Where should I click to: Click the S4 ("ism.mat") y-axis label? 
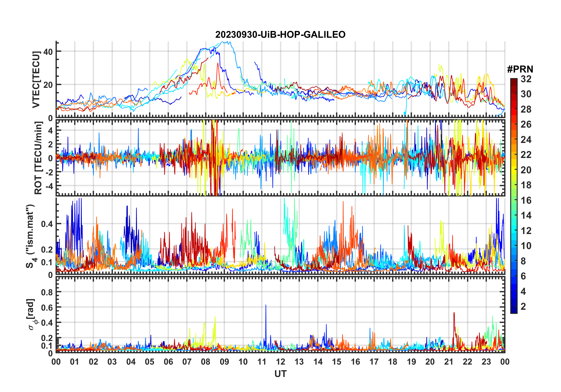(x=30, y=236)
